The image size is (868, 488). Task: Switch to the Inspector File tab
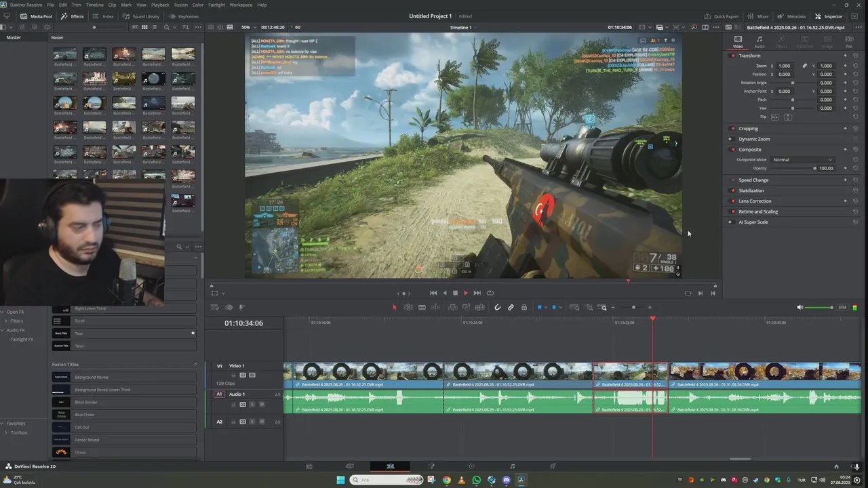[x=849, y=42]
